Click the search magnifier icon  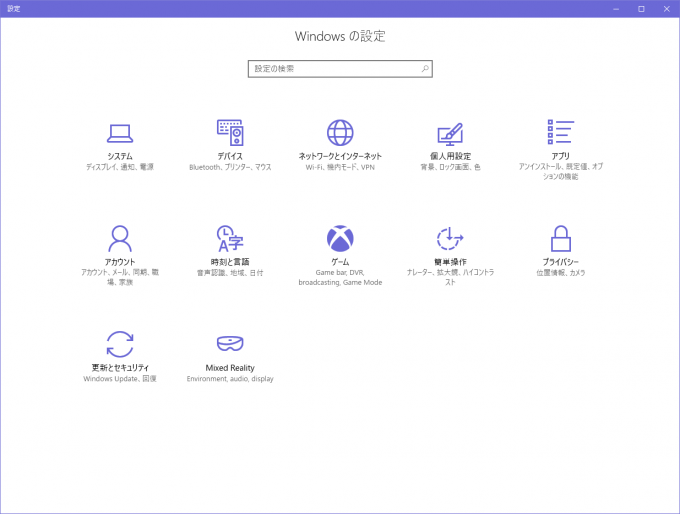[x=425, y=69]
